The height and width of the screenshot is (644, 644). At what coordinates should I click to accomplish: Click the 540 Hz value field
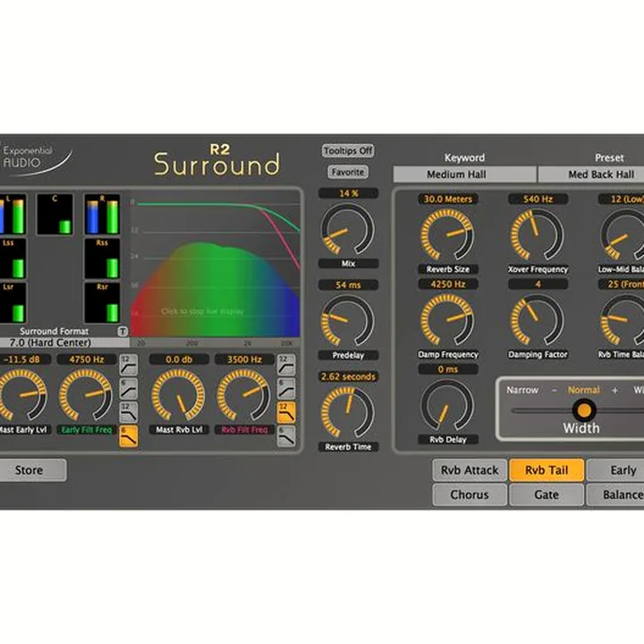pyautogui.click(x=538, y=199)
